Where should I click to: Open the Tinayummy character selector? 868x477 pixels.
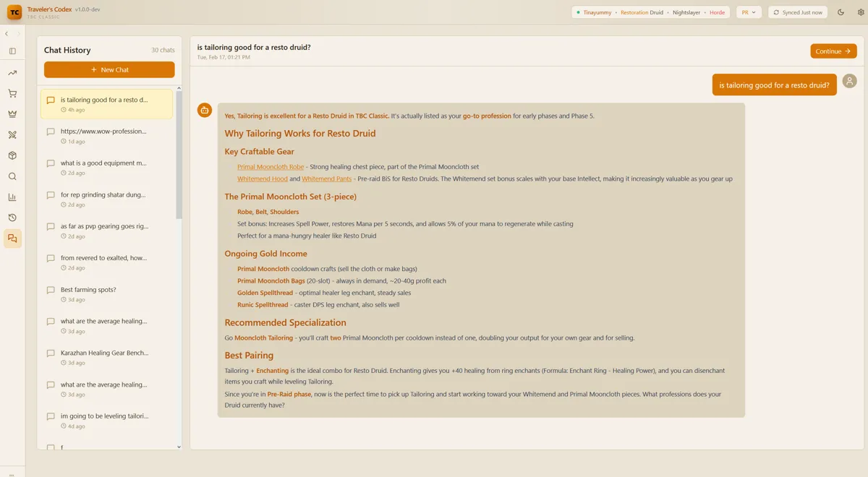point(650,12)
